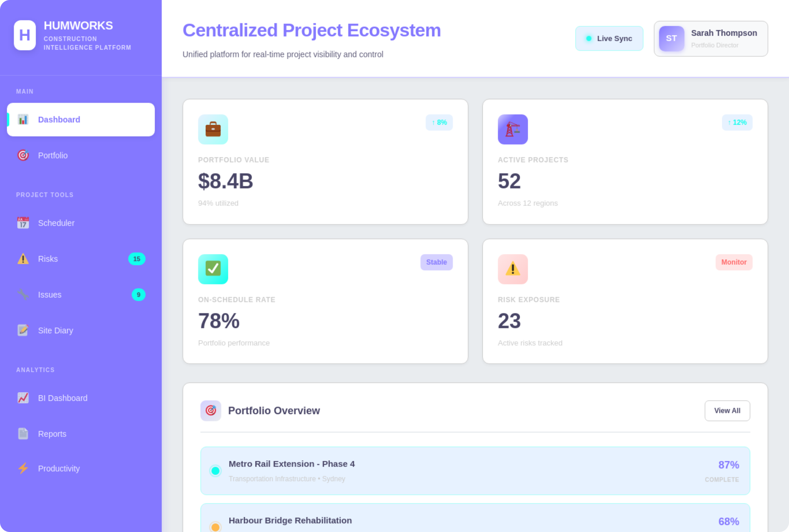The image size is (789, 532).
Task: Click the Monitor tag on Risk Exposure
Action: click(733, 262)
